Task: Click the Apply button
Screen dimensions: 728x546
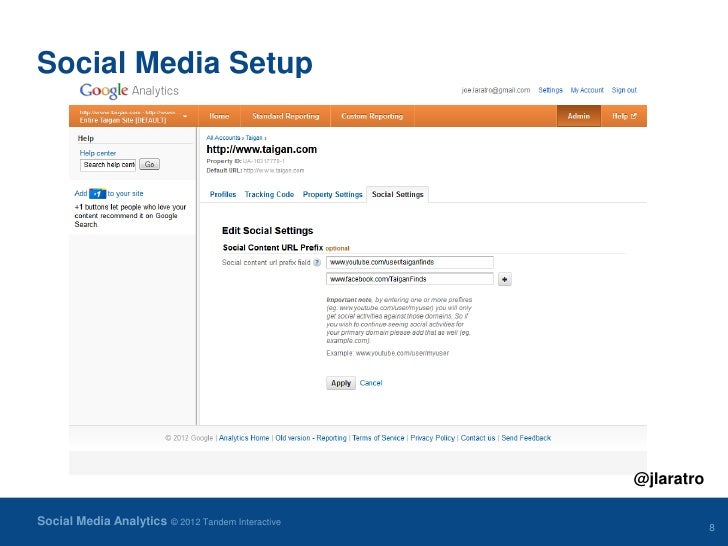Action: coord(341,383)
